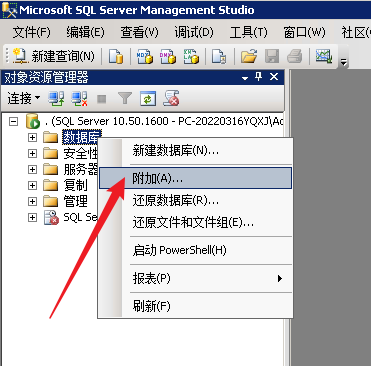The image size is (371, 366).
Task: Click the Save disk icon
Action: tap(272, 56)
